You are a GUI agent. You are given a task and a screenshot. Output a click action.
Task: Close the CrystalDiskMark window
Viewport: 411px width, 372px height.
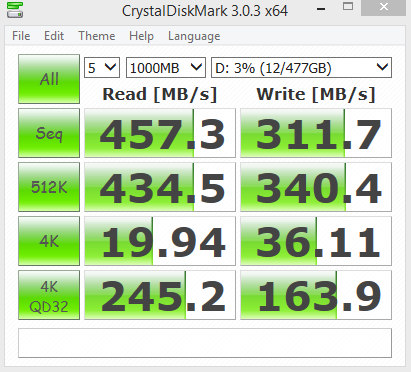383,7
